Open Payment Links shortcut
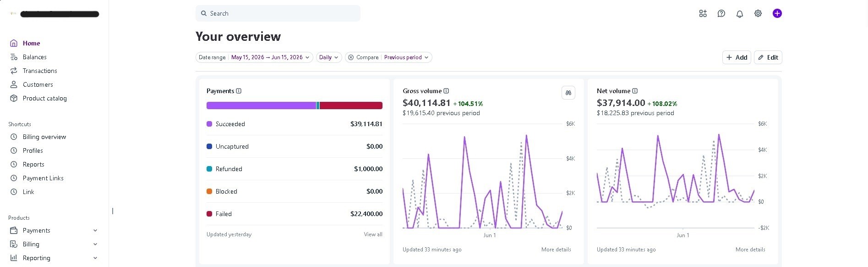 [43, 178]
